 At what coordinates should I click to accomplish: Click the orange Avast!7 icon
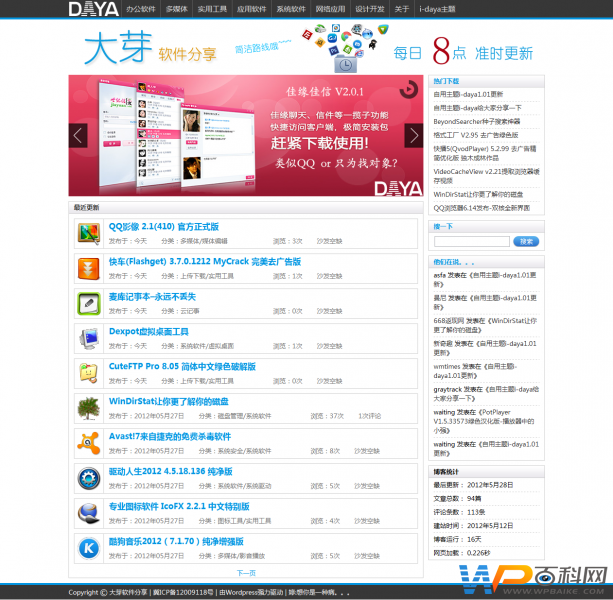89,443
